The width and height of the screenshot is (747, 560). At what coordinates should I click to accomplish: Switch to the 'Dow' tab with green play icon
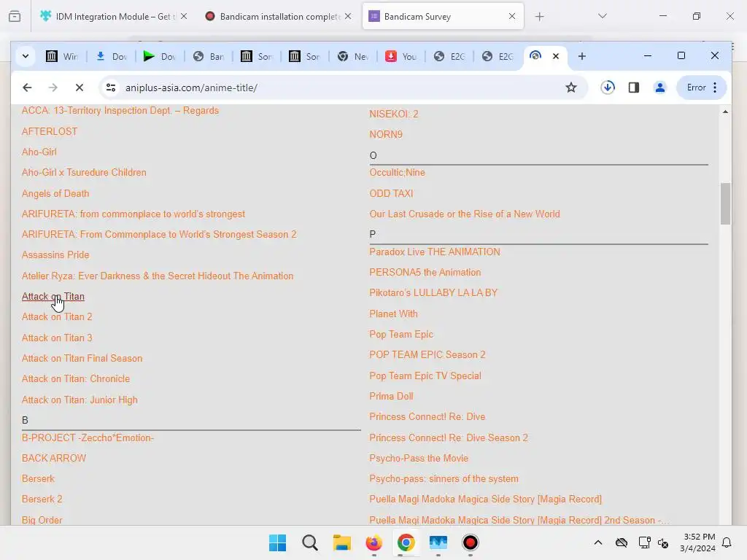point(160,56)
